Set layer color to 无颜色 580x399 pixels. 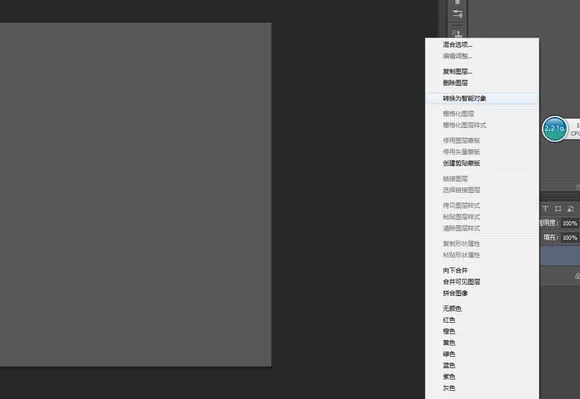pos(452,308)
